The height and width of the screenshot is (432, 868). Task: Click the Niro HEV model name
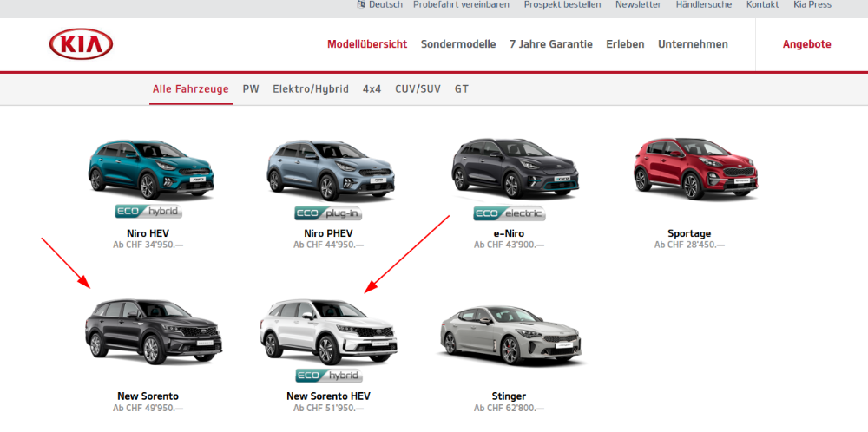[148, 233]
